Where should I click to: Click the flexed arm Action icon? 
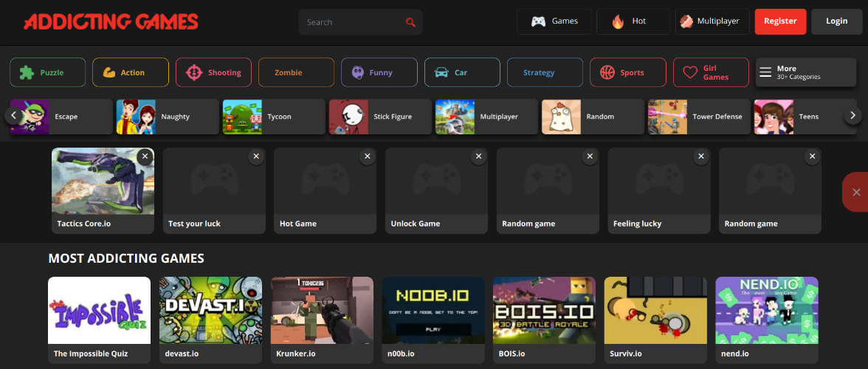pos(109,72)
